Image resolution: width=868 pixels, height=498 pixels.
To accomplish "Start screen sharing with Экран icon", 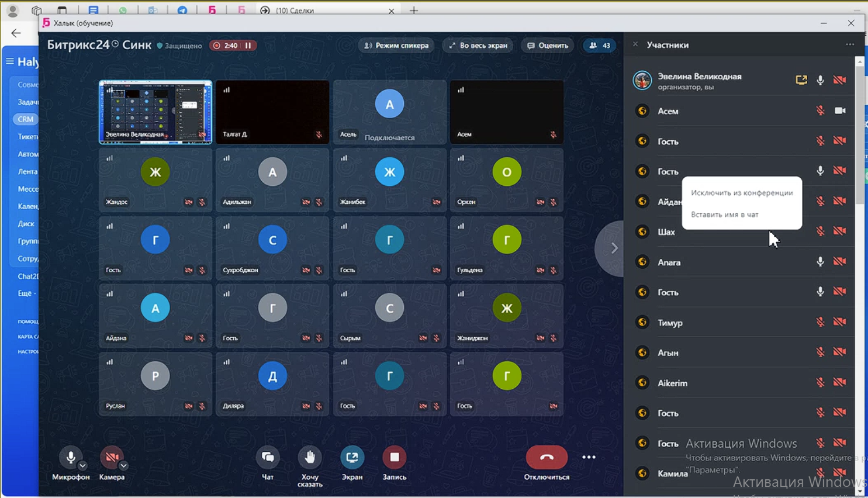I will tap(352, 457).
